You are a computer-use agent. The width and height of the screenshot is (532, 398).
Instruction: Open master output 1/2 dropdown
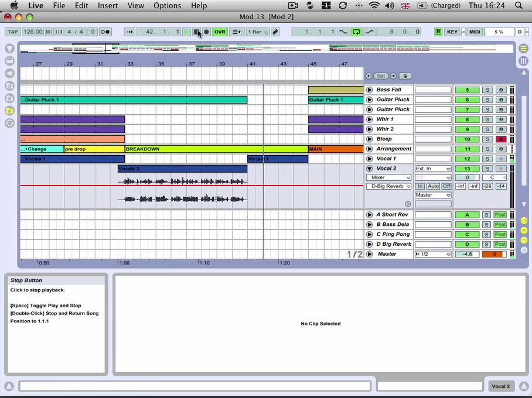(432, 254)
